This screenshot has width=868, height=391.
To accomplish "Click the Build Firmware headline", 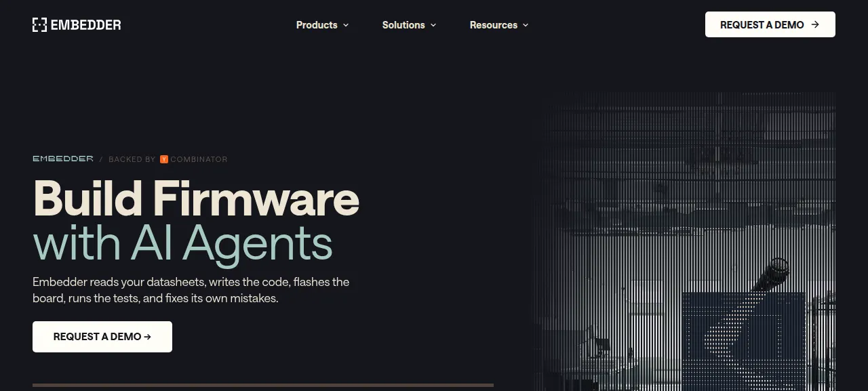I will (x=196, y=199).
